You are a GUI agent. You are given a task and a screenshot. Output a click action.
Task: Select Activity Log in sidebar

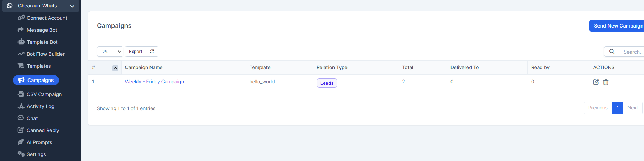click(x=40, y=106)
